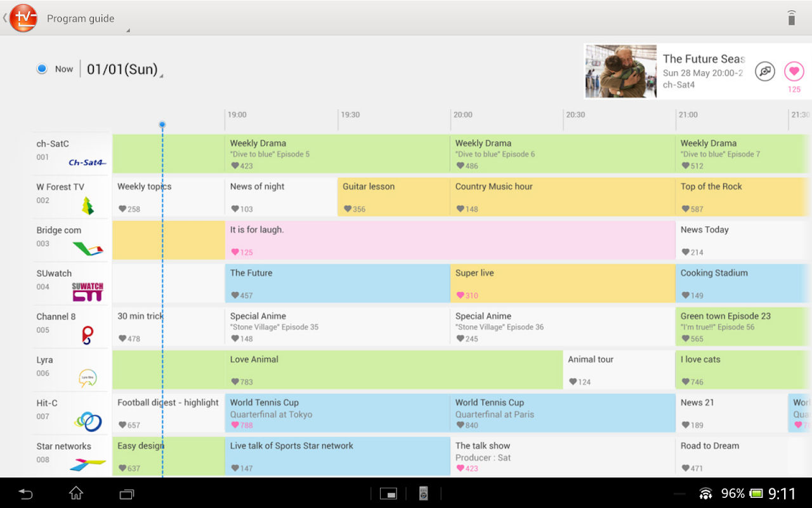Open Football digest - highlight program
The height and width of the screenshot is (508, 812).
[168, 413]
